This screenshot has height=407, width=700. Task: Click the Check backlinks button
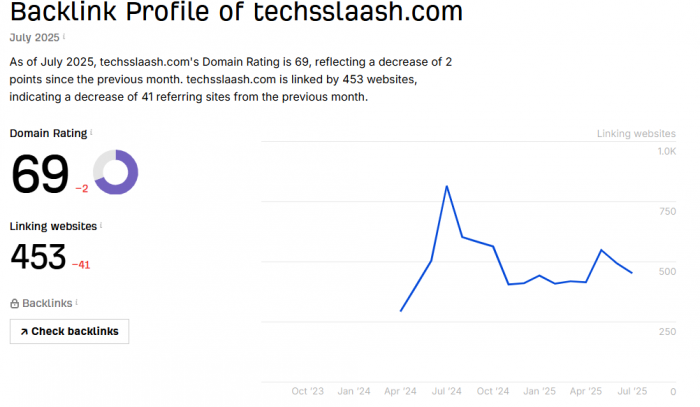(69, 331)
